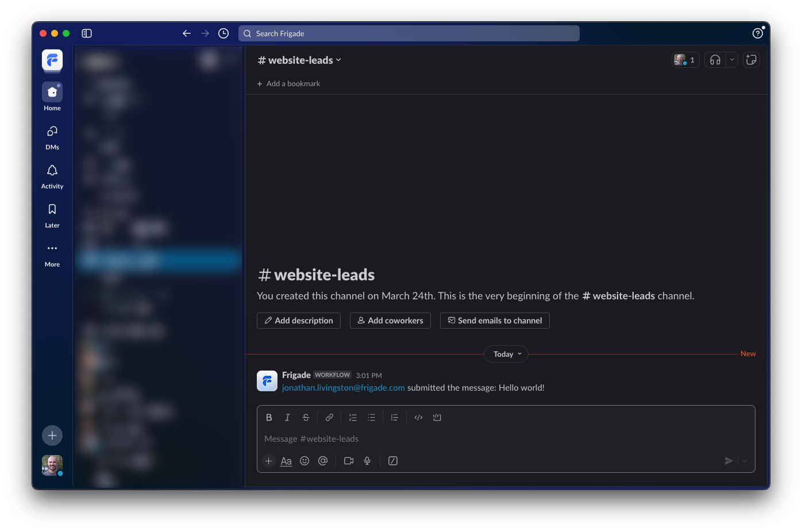Screen dimensions: 802x532
Task: Click the Frigade workspace logo
Action: (52, 60)
